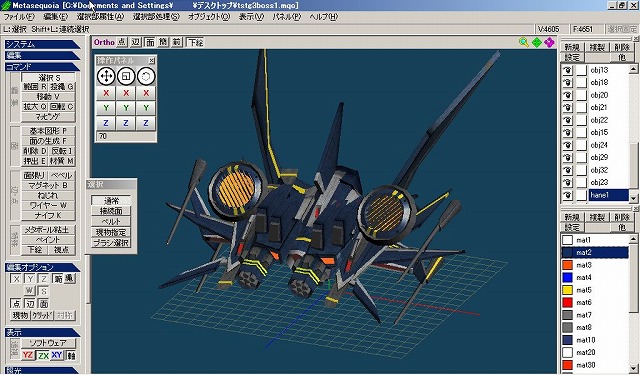Toggle visibility eye for hane1

[567, 195]
